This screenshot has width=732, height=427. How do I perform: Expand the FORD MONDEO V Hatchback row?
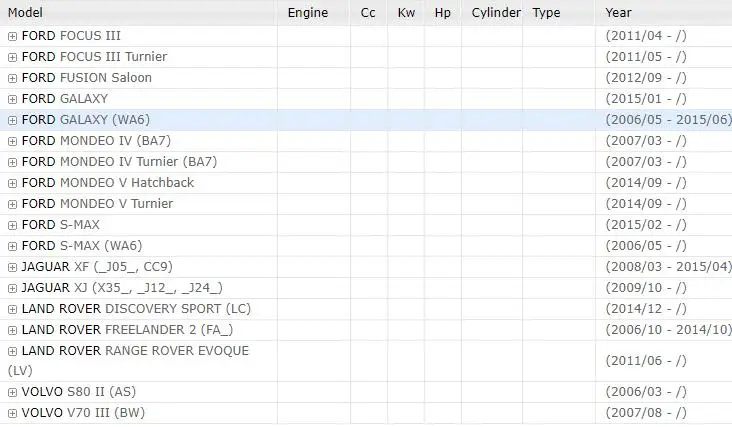[x=13, y=183]
